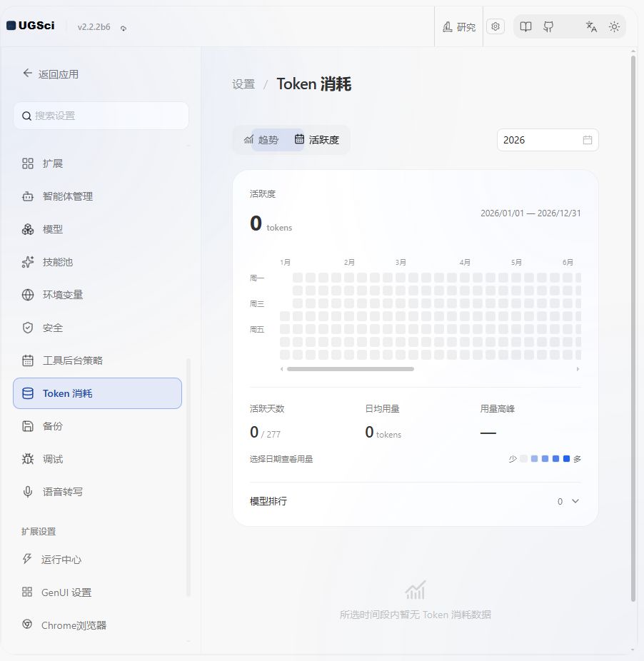
Task: Open 备份 in the sidebar
Action: (97, 426)
